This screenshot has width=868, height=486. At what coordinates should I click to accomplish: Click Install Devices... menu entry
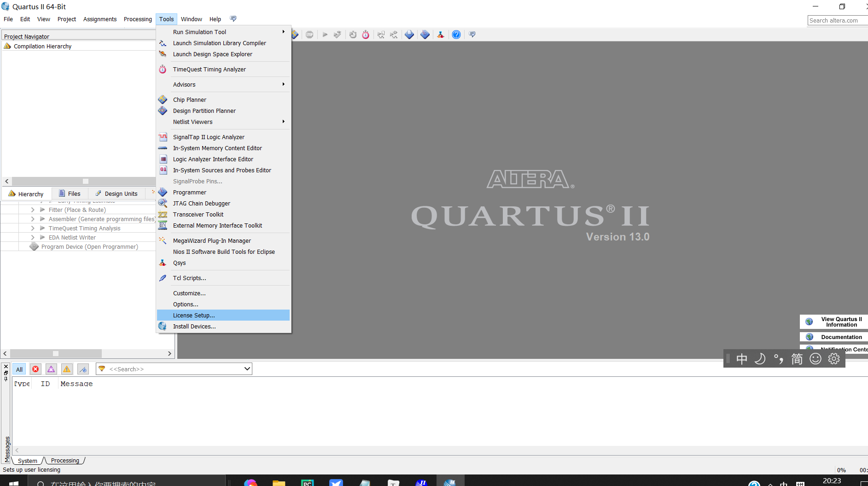(223, 327)
